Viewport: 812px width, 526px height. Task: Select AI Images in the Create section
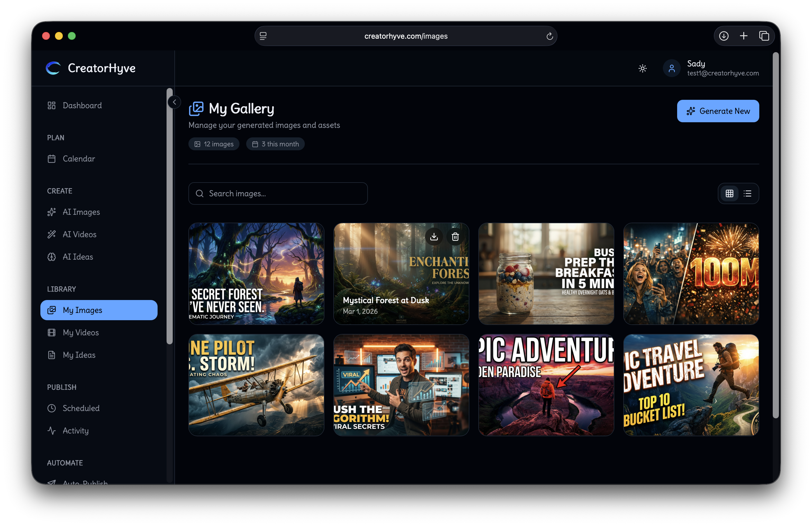[x=81, y=212]
